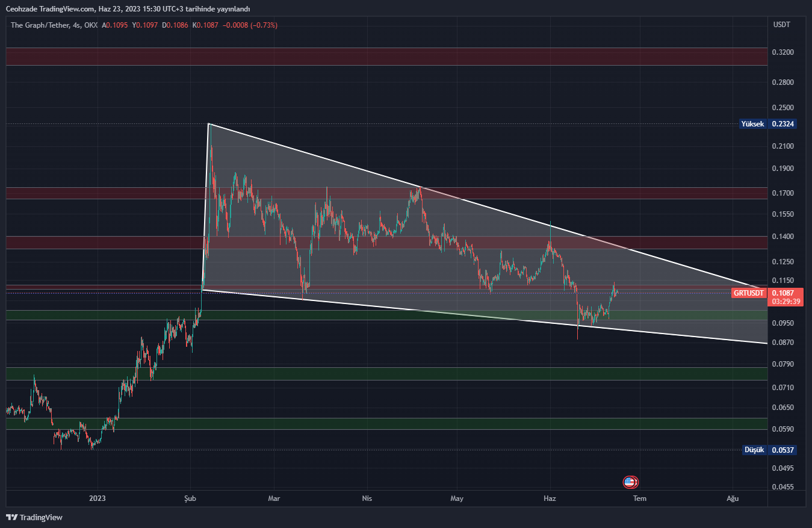Select the high value "Y0.1097"
The width and height of the screenshot is (812, 528).
[x=145, y=25]
